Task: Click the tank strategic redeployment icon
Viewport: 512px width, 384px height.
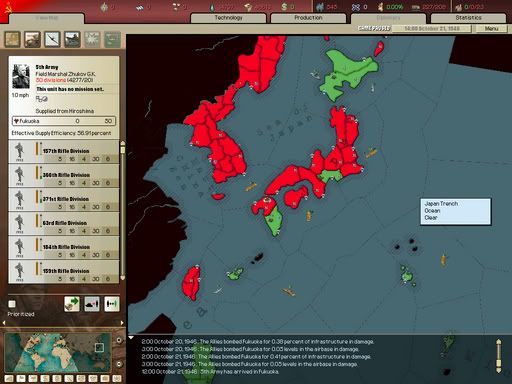Action: (x=92, y=304)
